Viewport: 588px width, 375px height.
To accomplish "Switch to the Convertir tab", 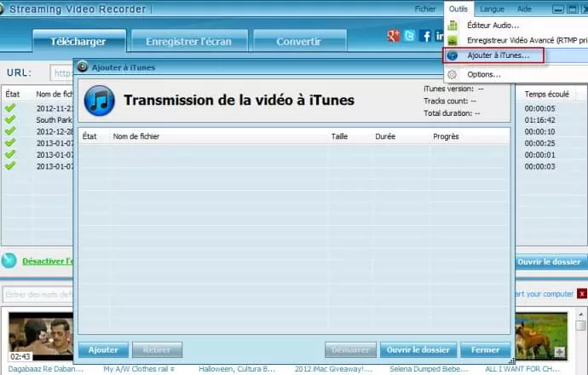I will coord(299,41).
